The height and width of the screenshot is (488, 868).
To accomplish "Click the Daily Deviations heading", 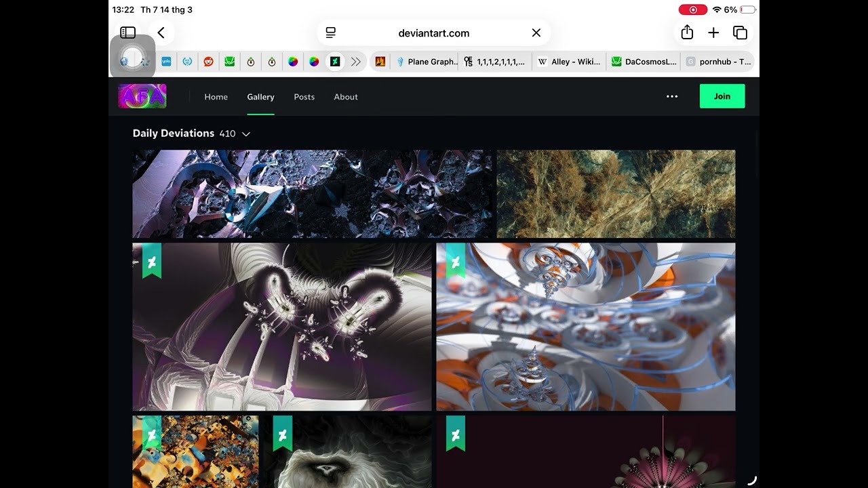I will point(174,134).
